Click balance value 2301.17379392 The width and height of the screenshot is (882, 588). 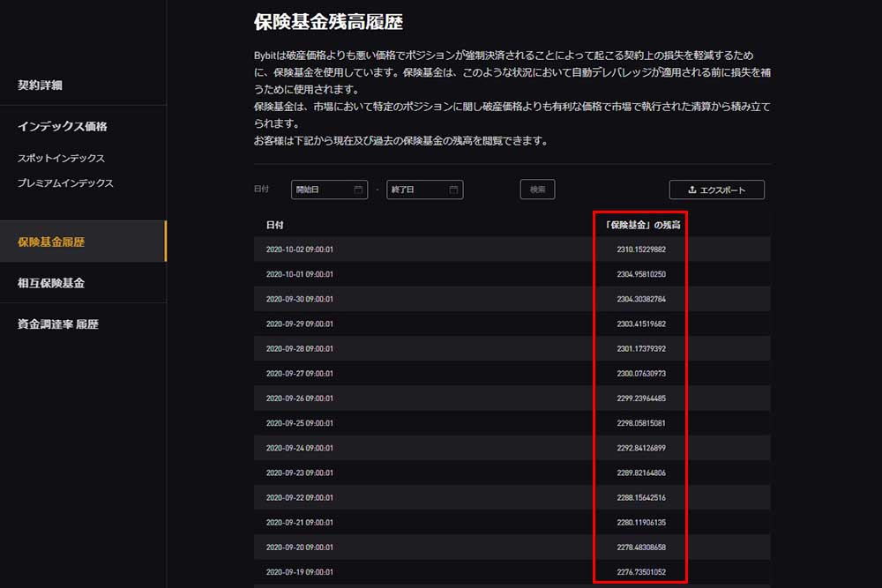pos(641,348)
